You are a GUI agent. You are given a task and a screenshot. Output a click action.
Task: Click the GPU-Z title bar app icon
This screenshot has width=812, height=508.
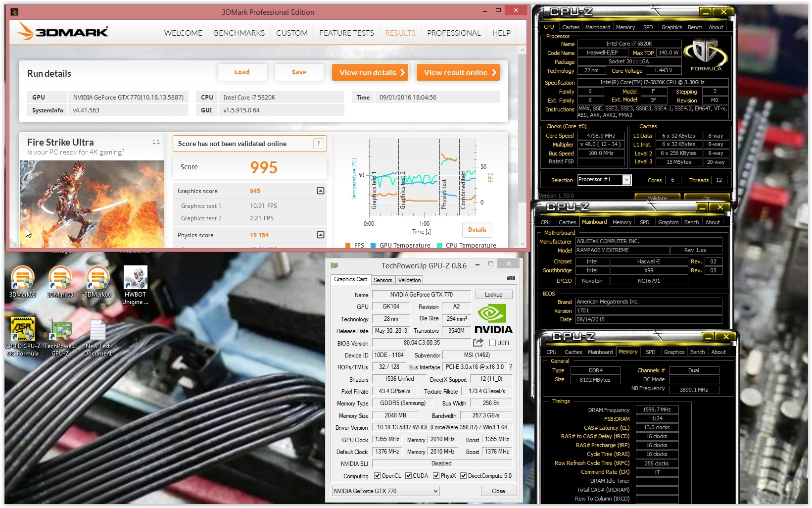click(334, 265)
